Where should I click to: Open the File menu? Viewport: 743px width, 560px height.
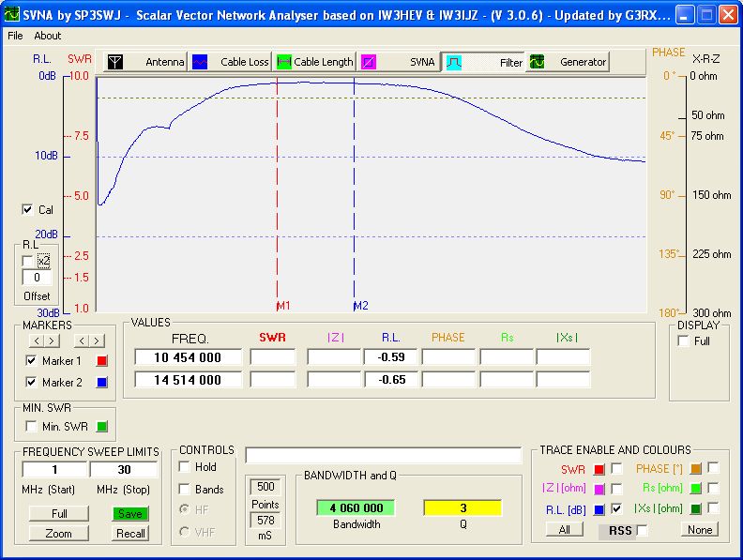(15, 36)
